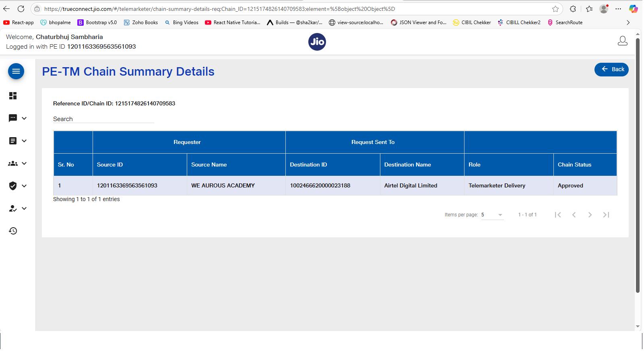Open the shield check sidebar icon
This screenshot has width=644, height=362.
[x=13, y=186]
